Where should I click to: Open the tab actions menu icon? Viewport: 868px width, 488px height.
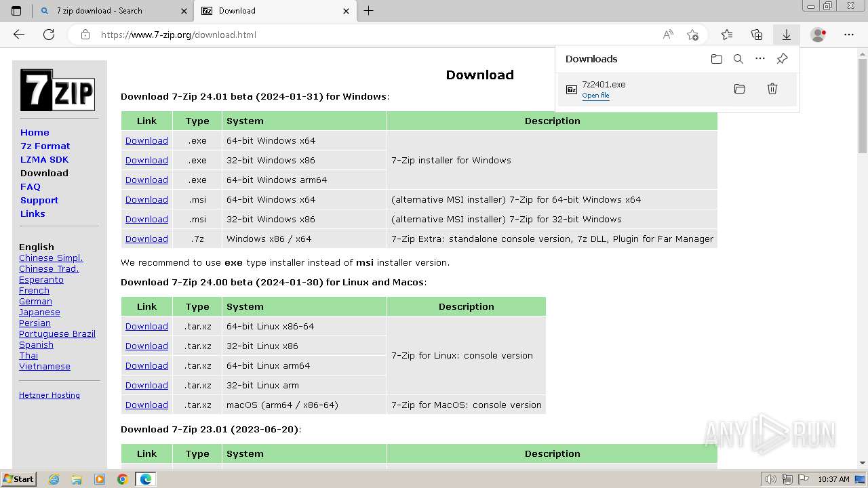coord(16,11)
